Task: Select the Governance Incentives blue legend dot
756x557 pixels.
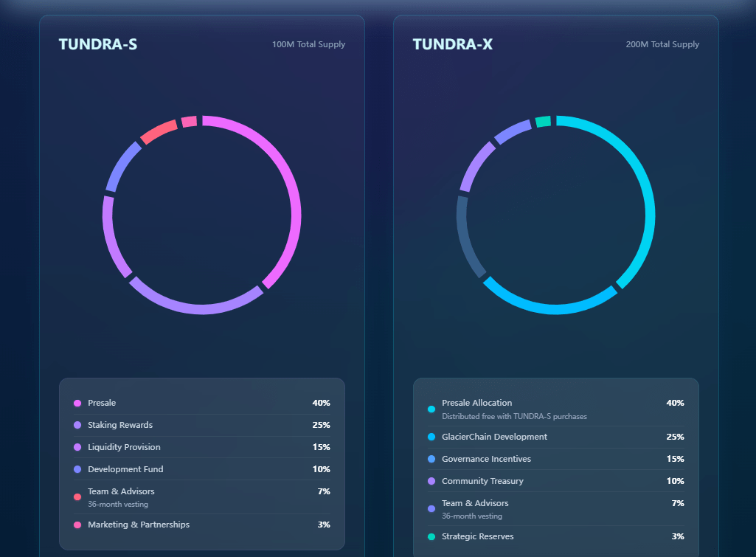Action: point(431,459)
